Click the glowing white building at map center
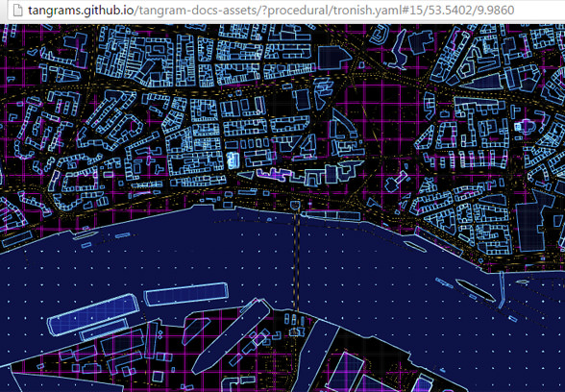Viewport: 565px width, 392px height. coord(233,160)
